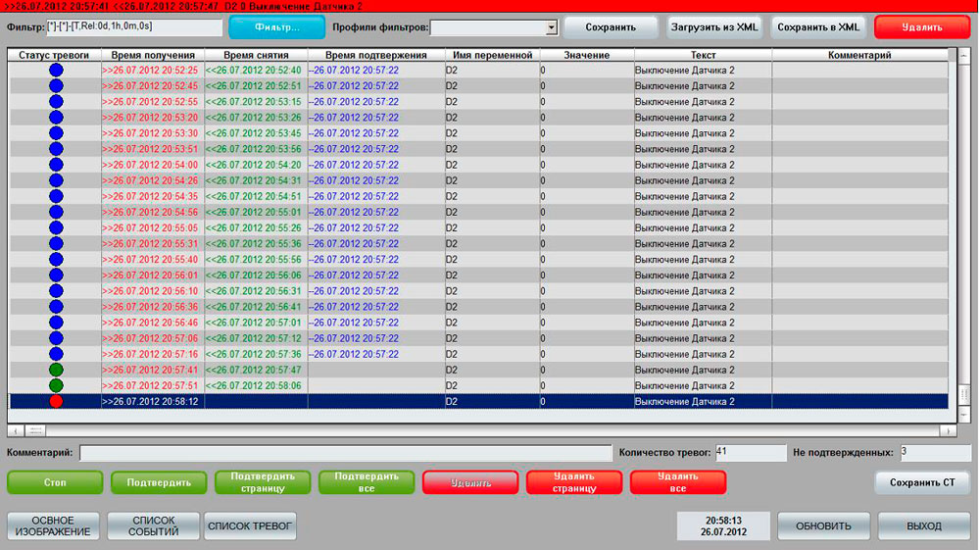Click the Имя переменной column header
The width and height of the screenshot is (980, 550).
pos(492,56)
